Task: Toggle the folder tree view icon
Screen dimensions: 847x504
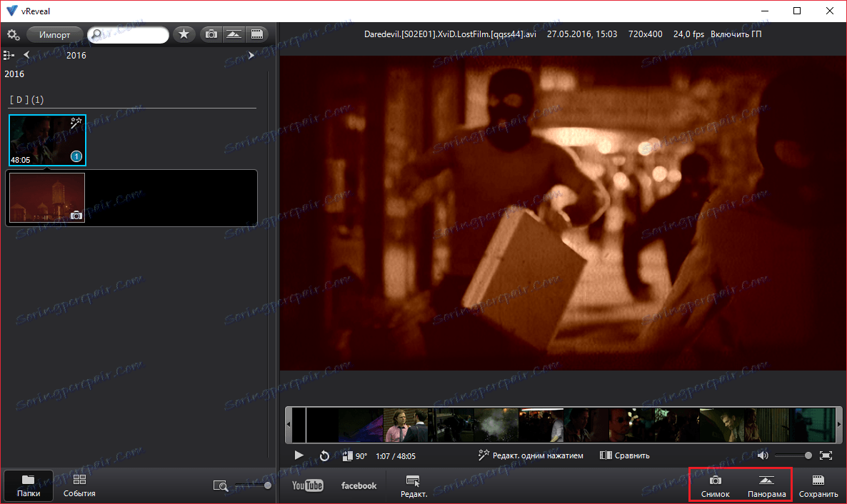Action: pos(9,55)
